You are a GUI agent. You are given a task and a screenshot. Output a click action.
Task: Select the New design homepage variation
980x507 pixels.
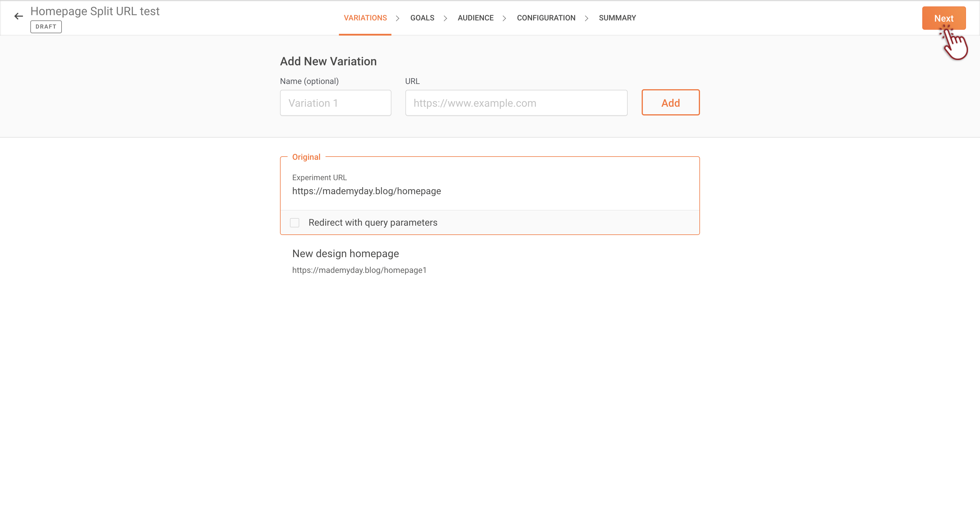tap(345, 254)
